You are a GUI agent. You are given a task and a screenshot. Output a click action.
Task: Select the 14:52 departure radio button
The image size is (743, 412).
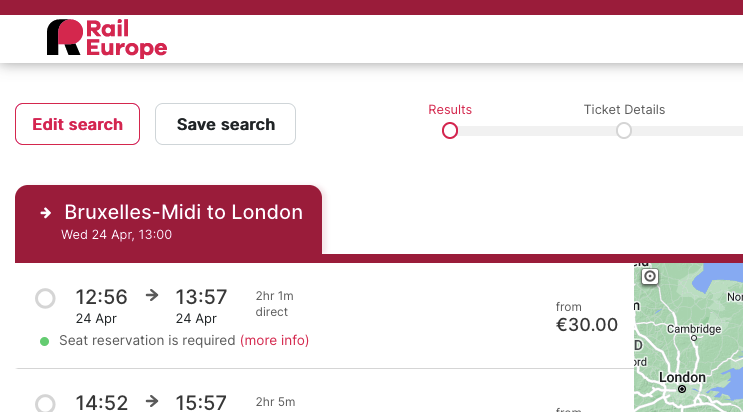point(45,403)
